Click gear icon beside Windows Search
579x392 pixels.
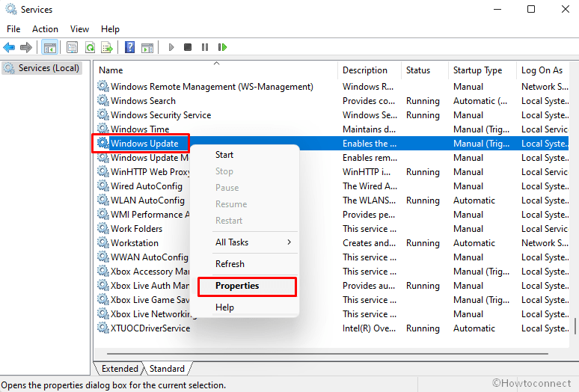[103, 100]
